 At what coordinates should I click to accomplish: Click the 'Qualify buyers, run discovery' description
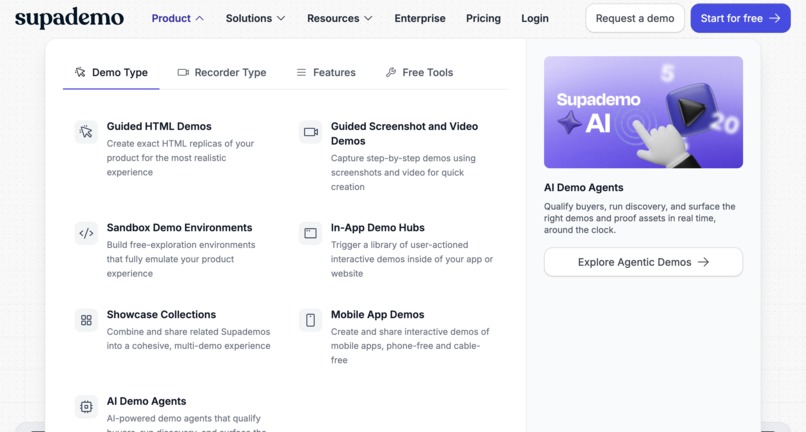pyautogui.click(x=639, y=218)
